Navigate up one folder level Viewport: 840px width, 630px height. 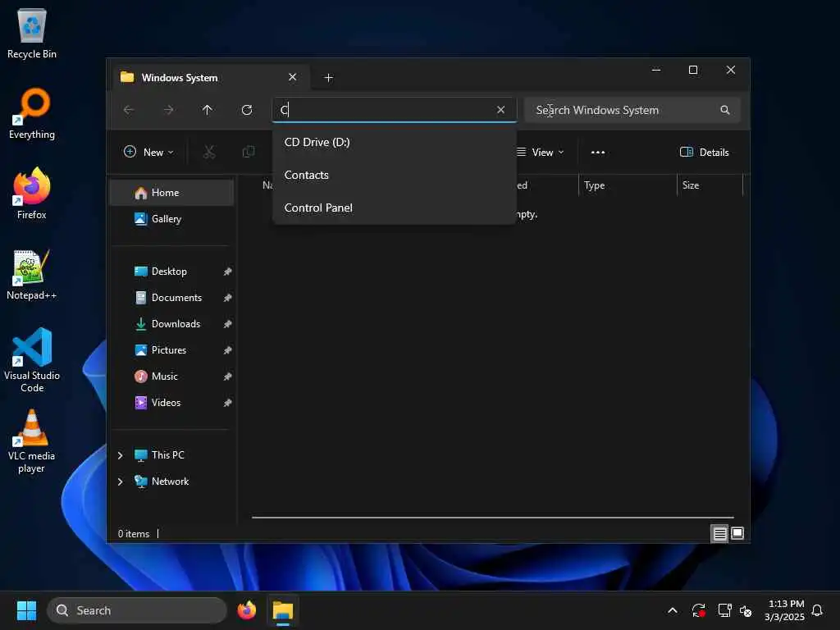coord(208,110)
